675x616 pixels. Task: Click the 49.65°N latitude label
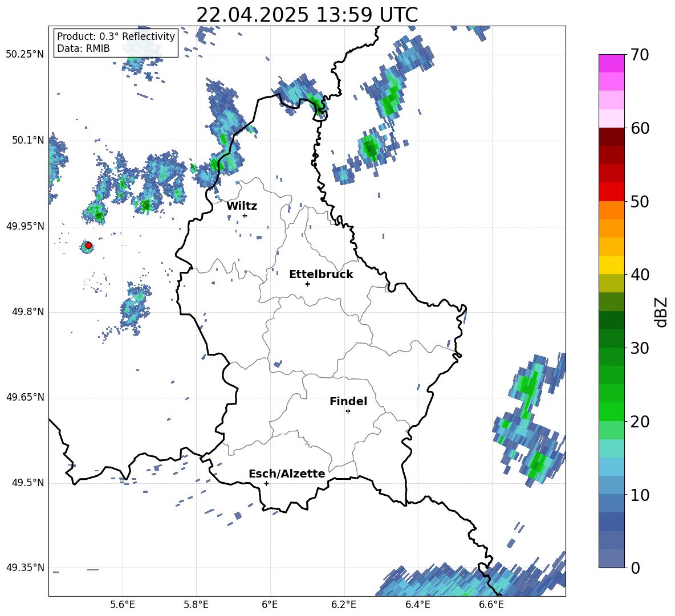coord(25,397)
